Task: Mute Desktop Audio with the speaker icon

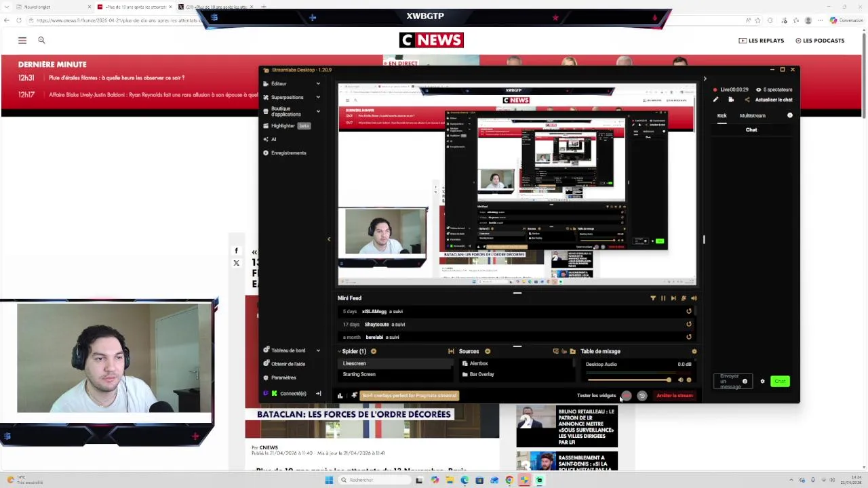Action: [681, 380]
